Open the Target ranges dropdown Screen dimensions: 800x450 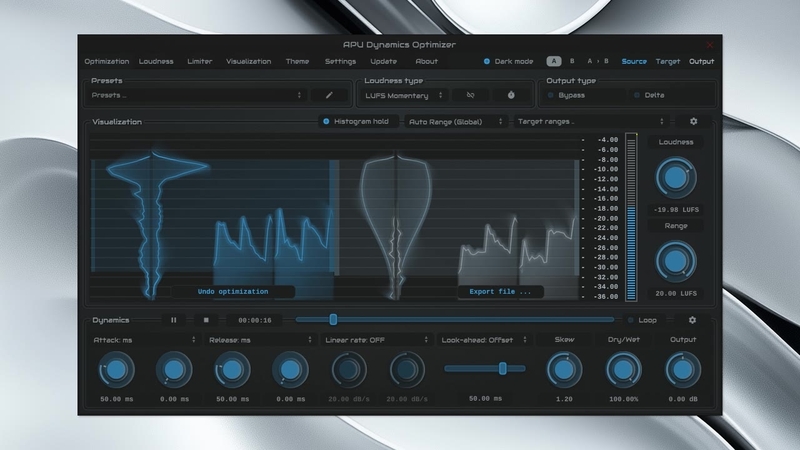[x=591, y=121]
